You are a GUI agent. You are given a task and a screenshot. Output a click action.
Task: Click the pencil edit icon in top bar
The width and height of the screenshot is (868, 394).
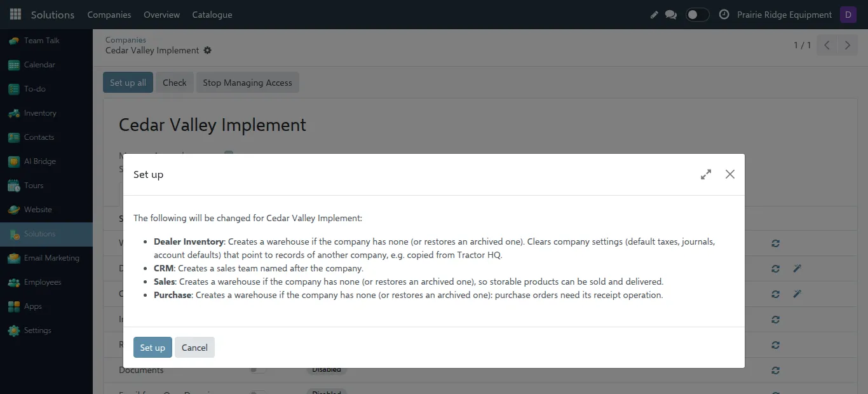[654, 15]
